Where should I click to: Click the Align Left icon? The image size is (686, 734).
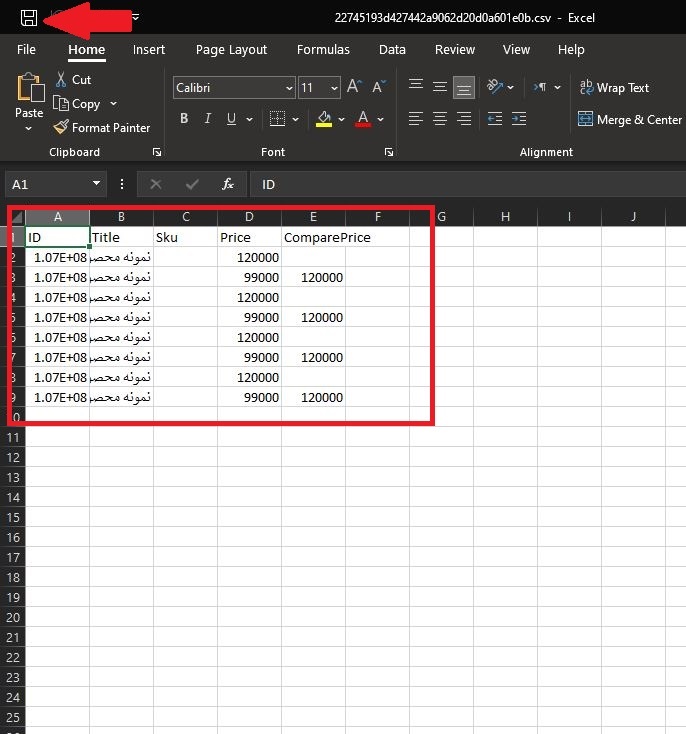(416, 119)
